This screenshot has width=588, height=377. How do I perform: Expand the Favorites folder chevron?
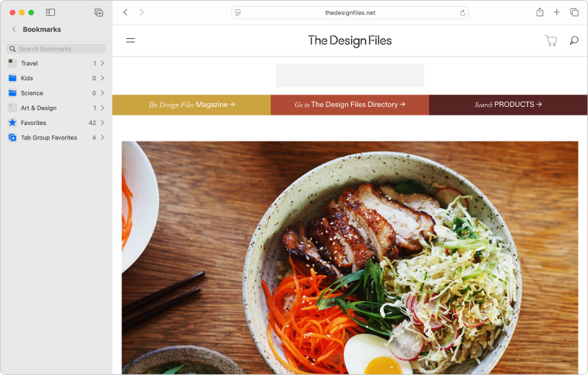click(103, 123)
